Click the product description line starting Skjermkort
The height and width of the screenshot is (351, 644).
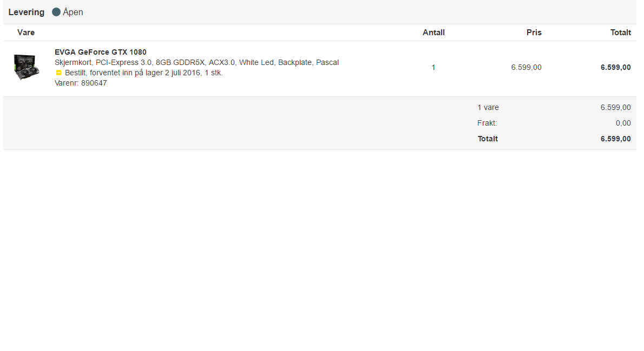[197, 62]
